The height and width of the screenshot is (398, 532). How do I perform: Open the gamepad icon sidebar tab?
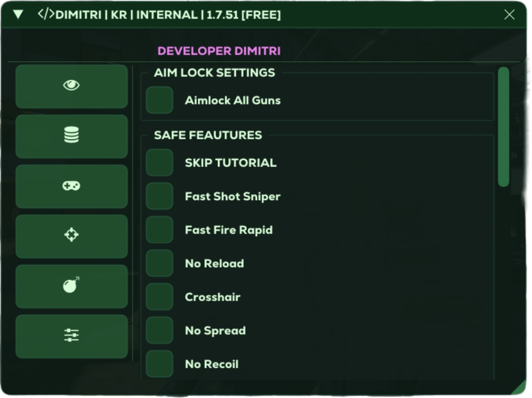[71, 186]
